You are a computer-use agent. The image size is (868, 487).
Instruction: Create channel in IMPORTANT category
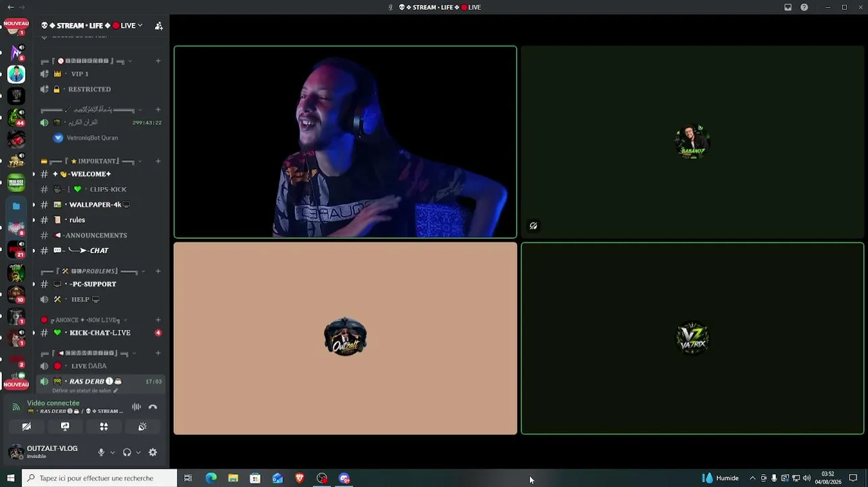click(x=158, y=161)
